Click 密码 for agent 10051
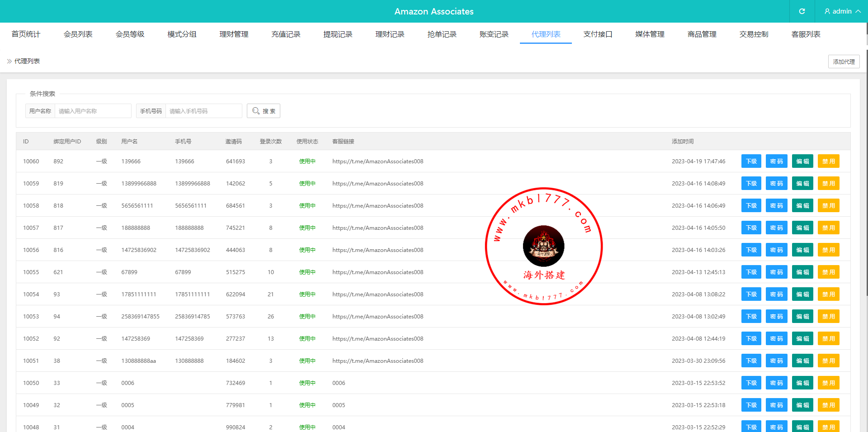The width and height of the screenshot is (868, 432). click(777, 361)
